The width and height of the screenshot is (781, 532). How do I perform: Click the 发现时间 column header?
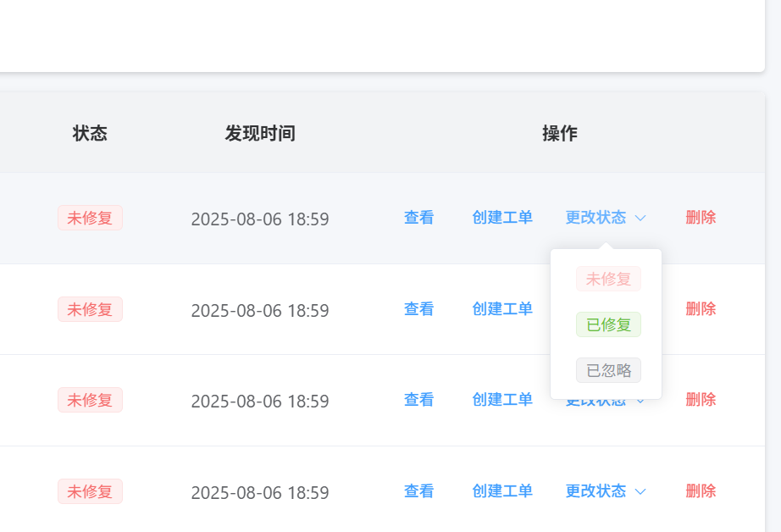pyautogui.click(x=260, y=134)
